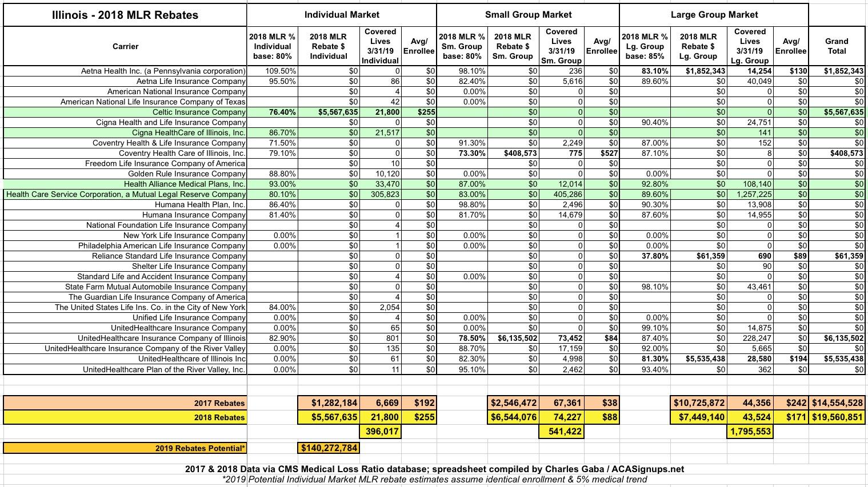Select the Large Group Market header cell
This screenshot has height=487, width=868.
714,15
